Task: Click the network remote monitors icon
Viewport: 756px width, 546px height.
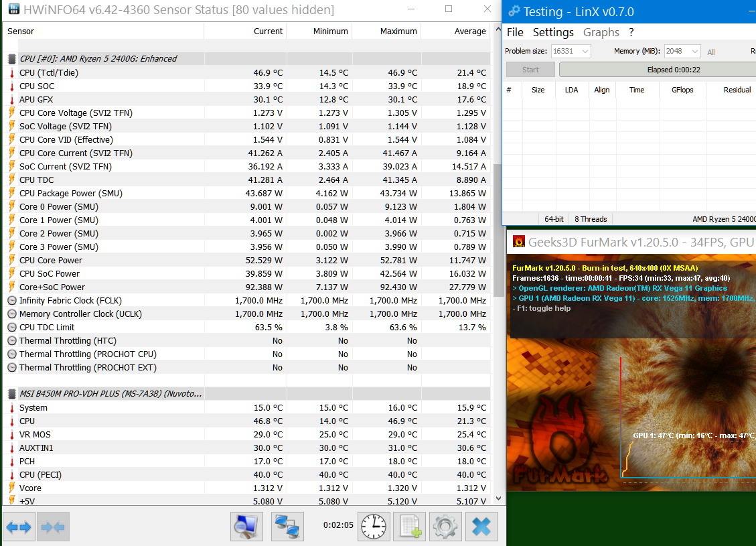Action: [287, 526]
